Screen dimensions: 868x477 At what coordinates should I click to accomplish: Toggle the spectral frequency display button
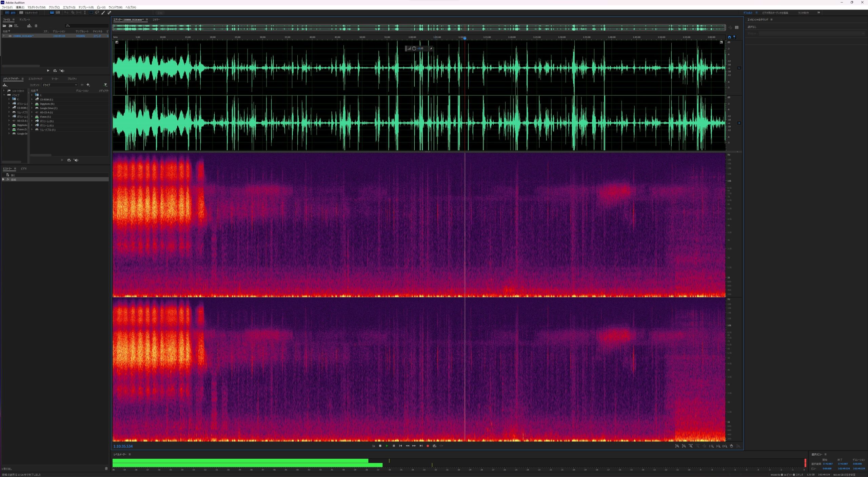58,13
